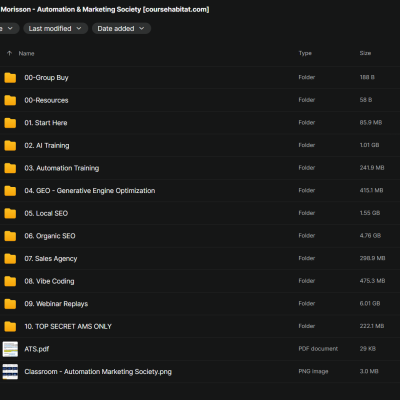Click the 222.1 MB size value
This screenshot has width=400, height=400.
coord(372,327)
